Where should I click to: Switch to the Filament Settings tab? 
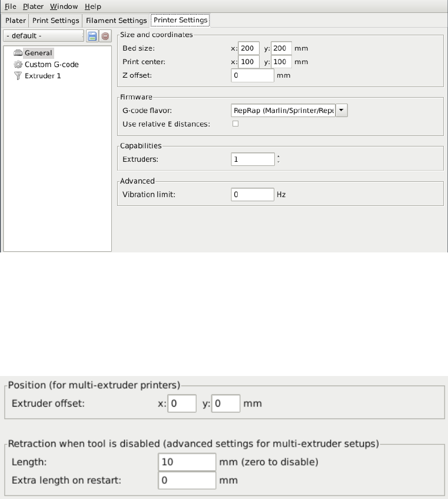point(116,21)
